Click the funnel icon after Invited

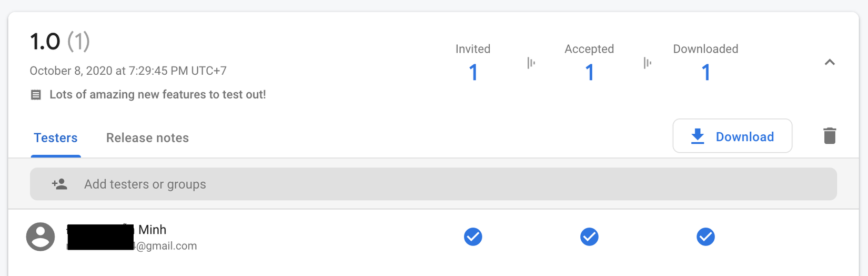(x=531, y=63)
